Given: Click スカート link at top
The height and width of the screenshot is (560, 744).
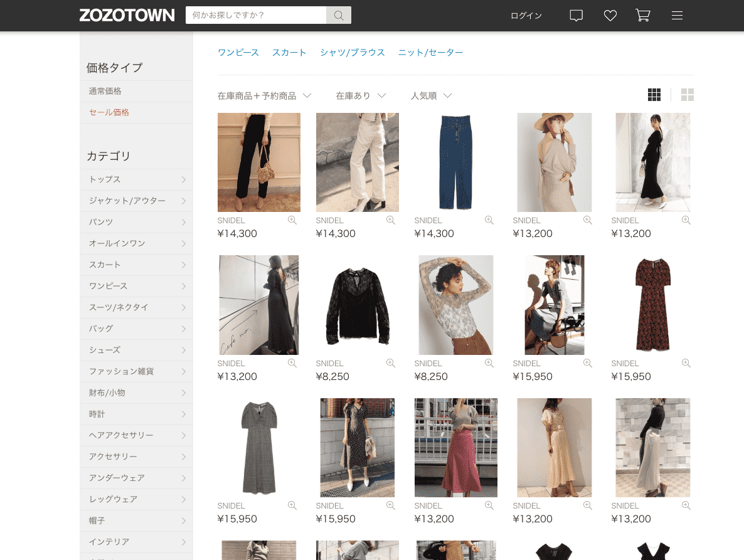Looking at the screenshot, I should 289,53.
